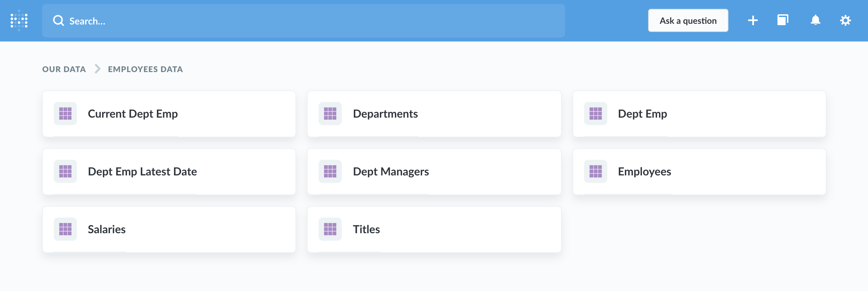Open the Dept Managers table
868x291 pixels.
[x=434, y=172]
